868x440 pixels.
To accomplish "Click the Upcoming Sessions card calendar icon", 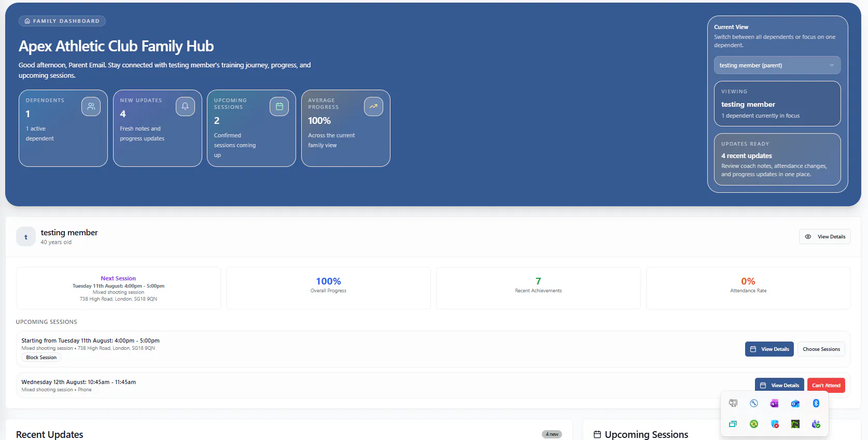I will click(279, 106).
